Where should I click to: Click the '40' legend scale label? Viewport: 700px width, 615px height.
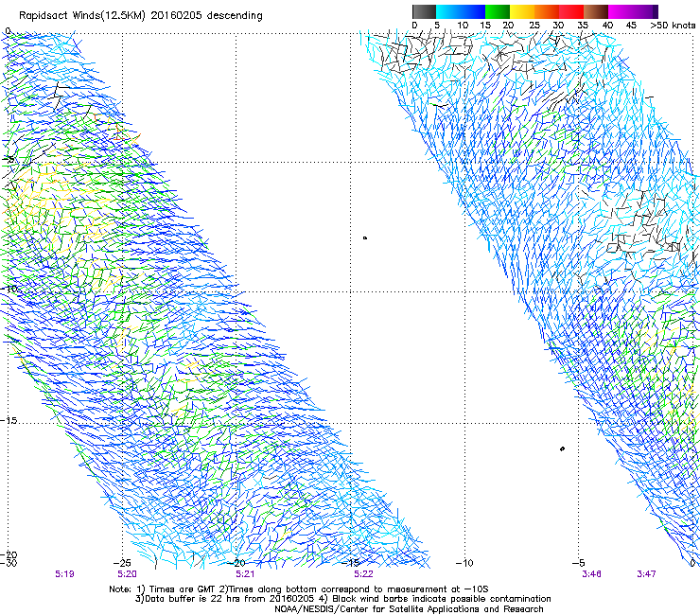[x=607, y=26]
